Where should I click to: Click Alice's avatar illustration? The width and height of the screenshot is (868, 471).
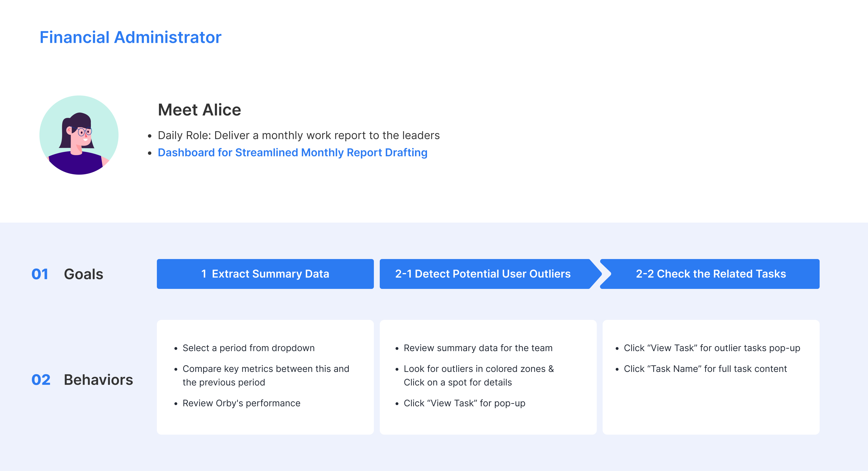click(79, 135)
